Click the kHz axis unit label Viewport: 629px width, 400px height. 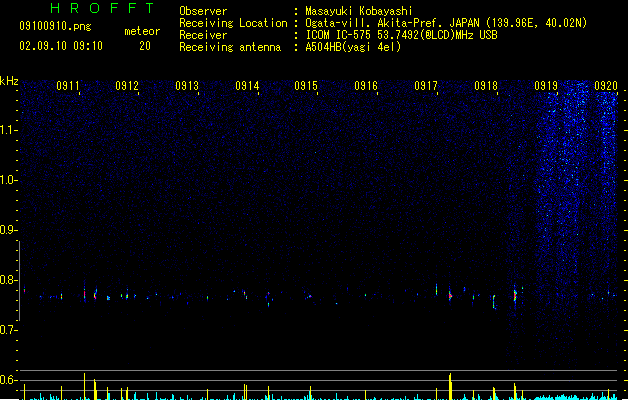(9, 81)
